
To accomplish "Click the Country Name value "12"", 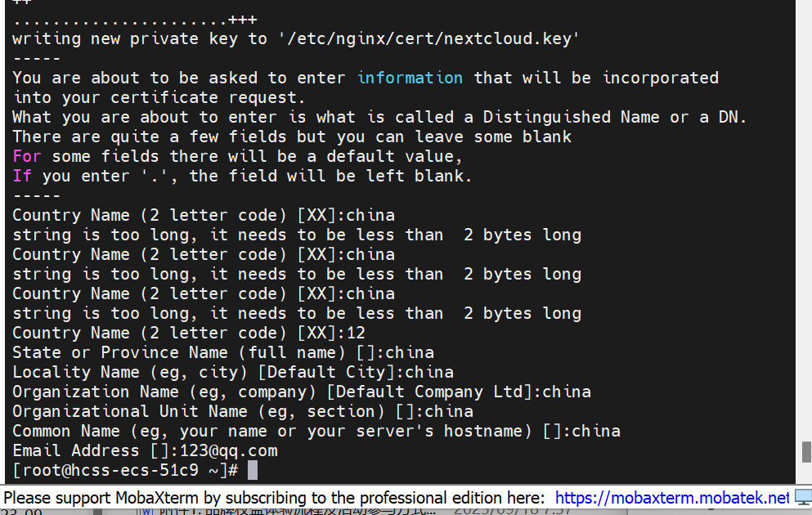I will pyautogui.click(x=356, y=333).
